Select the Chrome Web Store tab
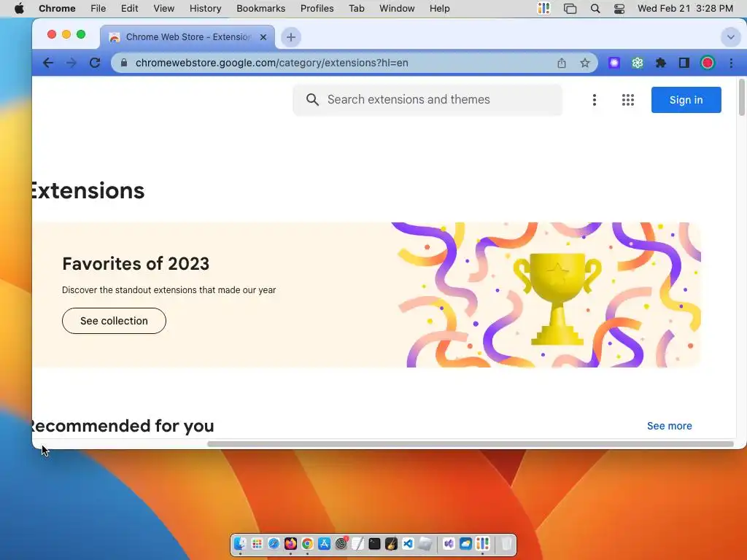Screen dimensions: 747x560 click(187, 37)
